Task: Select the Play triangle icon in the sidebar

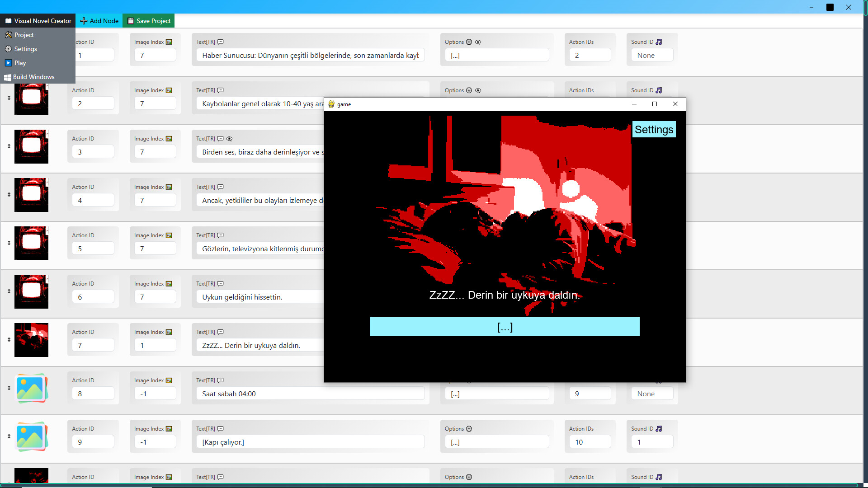Action: (x=8, y=63)
